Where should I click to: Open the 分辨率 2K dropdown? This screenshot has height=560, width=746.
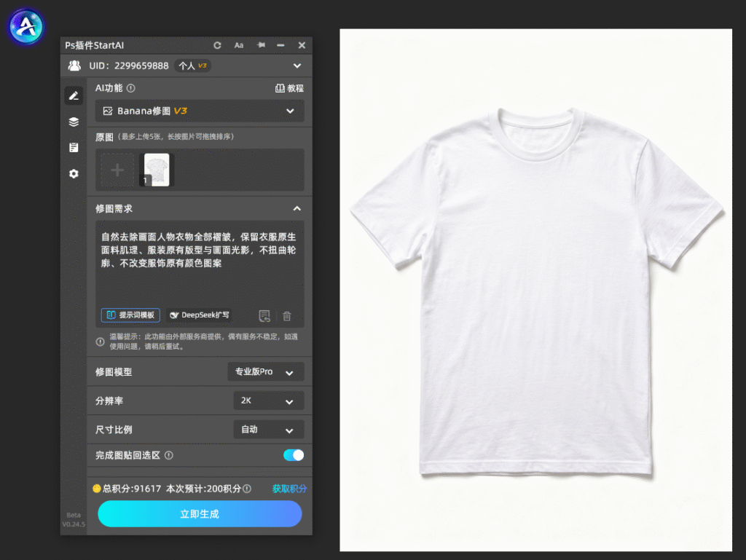[x=268, y=401]
